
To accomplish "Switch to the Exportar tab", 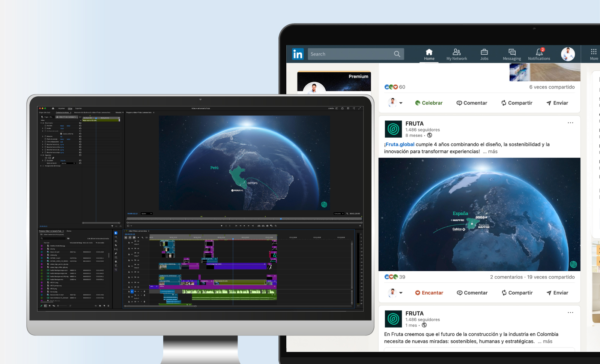I will (78, 108).
